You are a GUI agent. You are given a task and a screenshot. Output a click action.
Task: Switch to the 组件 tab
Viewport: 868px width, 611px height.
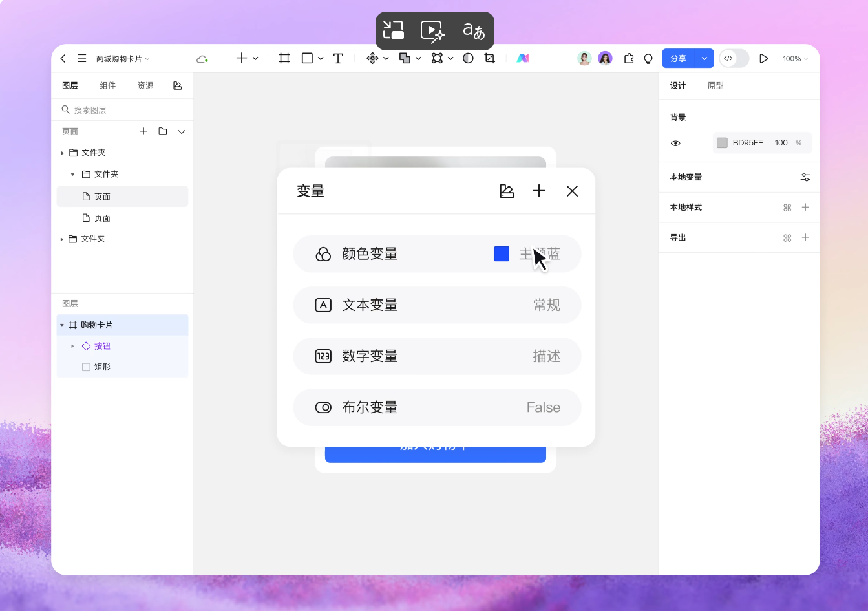pos(108,85)
